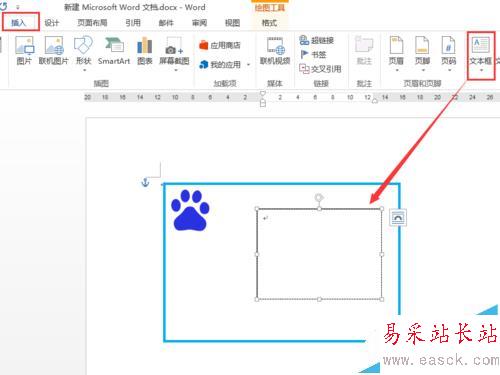Image resolution: width=500 pixels, height=375 pixels.
Task: Open the 插入 (Insert) ribbon tab
Action: pos(19,23)
